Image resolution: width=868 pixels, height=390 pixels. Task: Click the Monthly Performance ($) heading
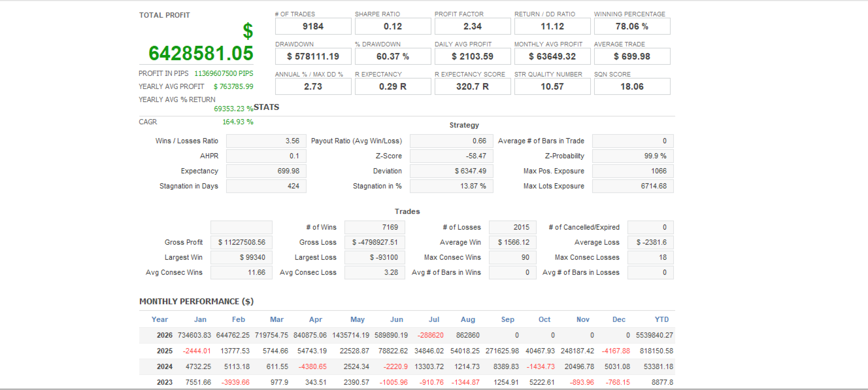pos(196,302)
